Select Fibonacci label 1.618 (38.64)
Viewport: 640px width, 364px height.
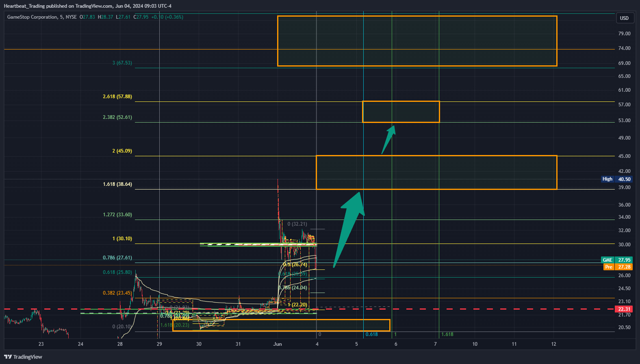coord(117,184)
